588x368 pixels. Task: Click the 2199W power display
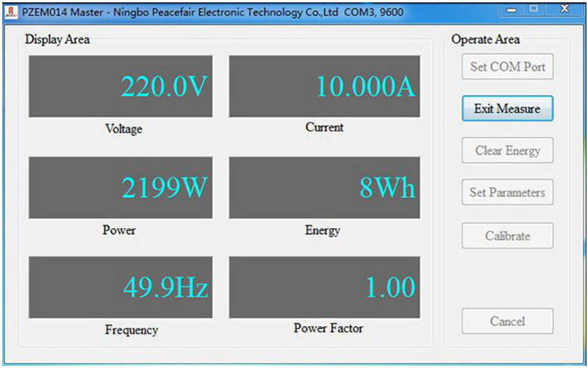pyautogui.click(x=121, y=188)
